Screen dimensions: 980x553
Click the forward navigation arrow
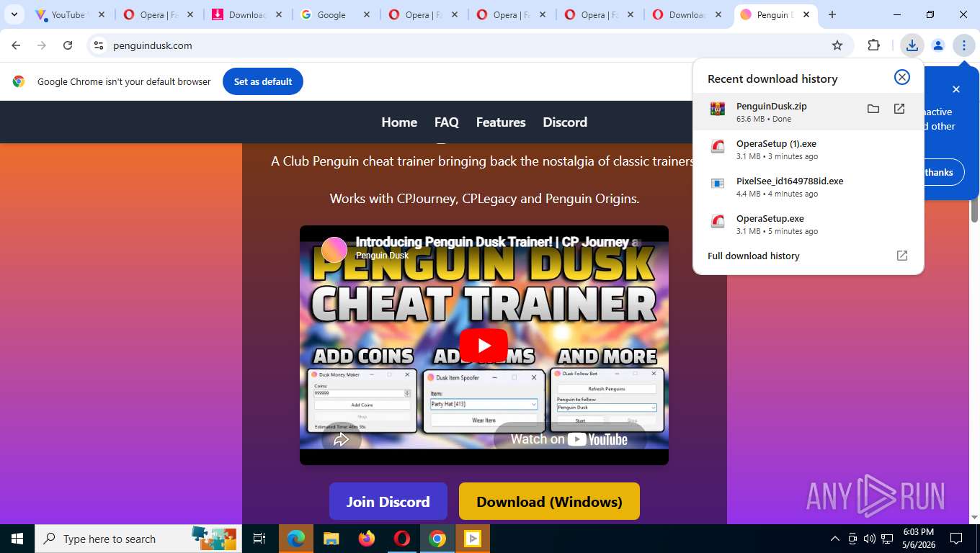[42, 45]
